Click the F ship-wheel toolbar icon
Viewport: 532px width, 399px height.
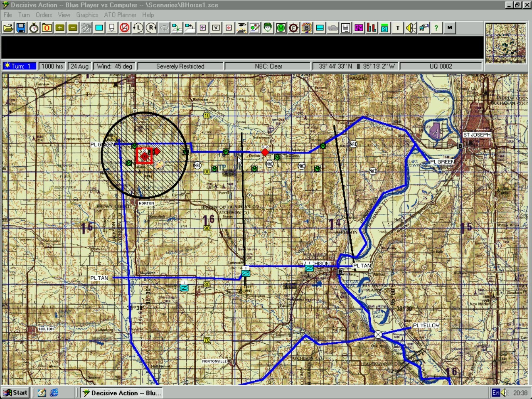tap(294, 28)
